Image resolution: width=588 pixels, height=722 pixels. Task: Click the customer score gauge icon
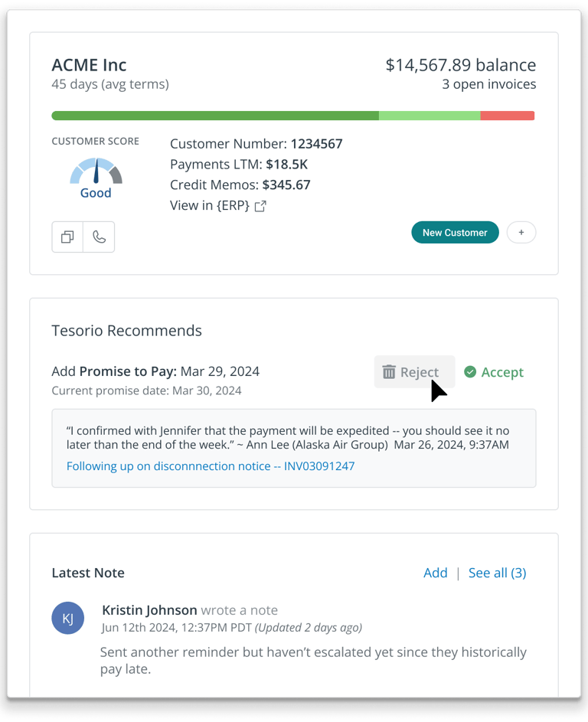[96, 173]
